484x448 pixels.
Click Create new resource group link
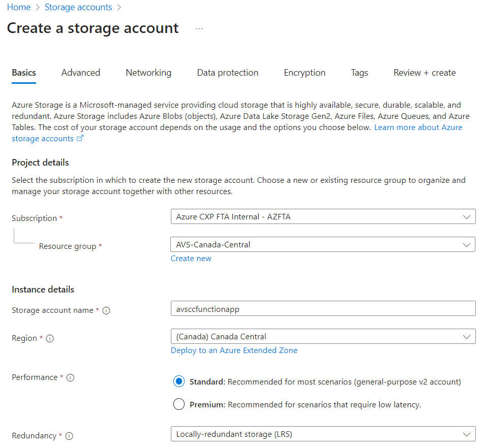coord(191,259)
